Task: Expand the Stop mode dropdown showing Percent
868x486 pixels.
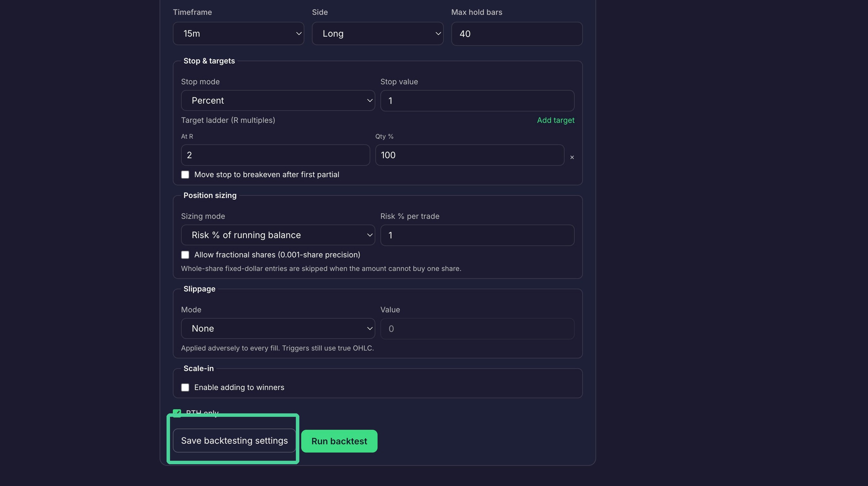Action: 278,100
